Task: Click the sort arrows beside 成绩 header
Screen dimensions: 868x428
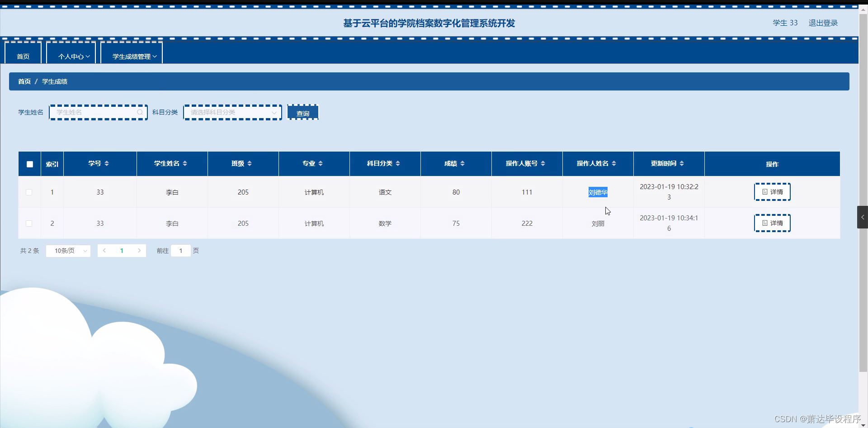Action: (462, 163)
